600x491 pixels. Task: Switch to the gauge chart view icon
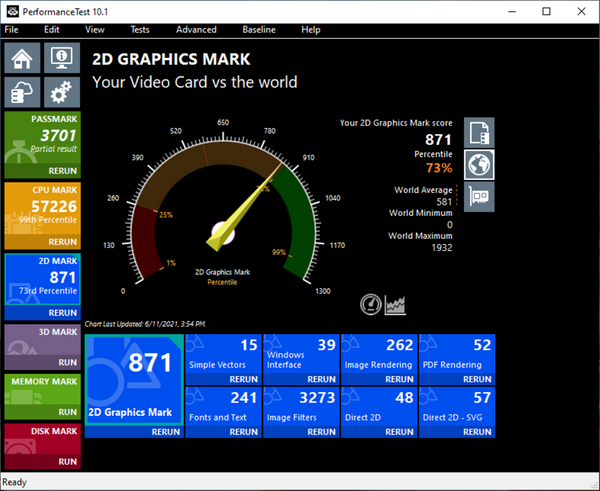370,305
